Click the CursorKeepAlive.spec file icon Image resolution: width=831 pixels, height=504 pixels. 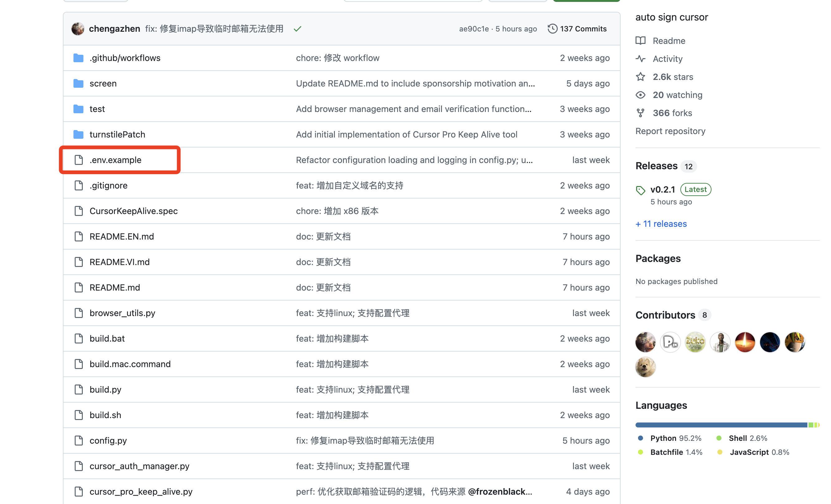pos(78,211)
